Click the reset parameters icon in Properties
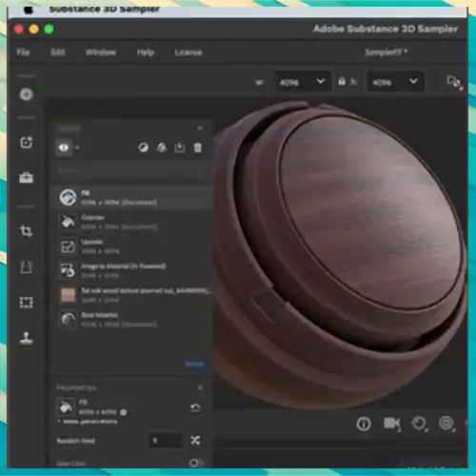 [195, 407]
